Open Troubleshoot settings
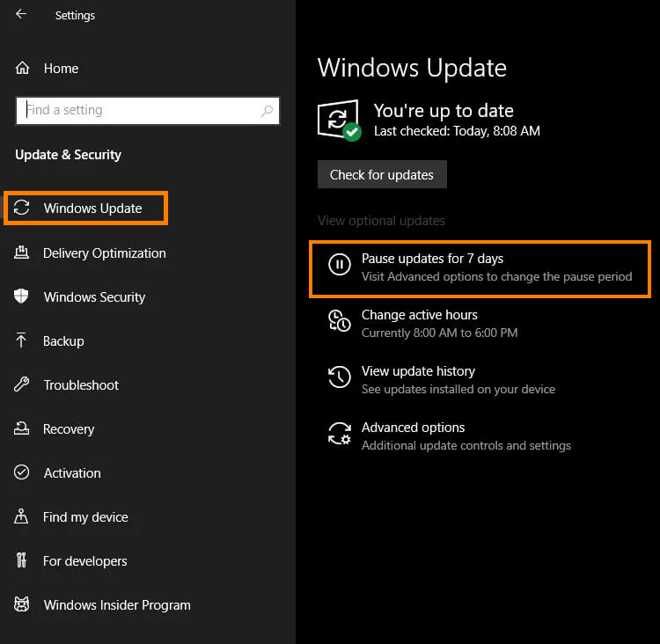The width and height of the screenshot is (660, 644). [x=81, y=385]
